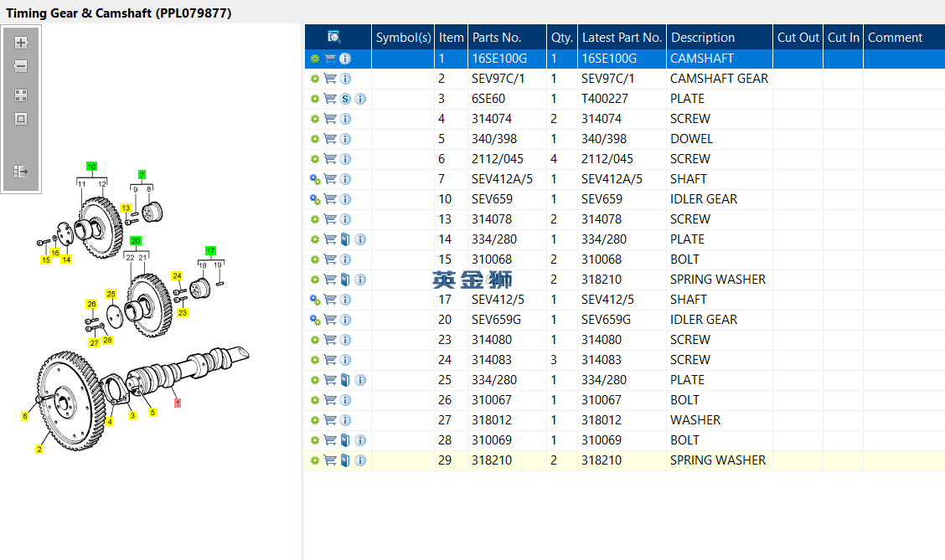Image resolution: width=945 pixels, height=560 pixels.
Task: Open info icon for DOWEL row
Action: (345, 139)
